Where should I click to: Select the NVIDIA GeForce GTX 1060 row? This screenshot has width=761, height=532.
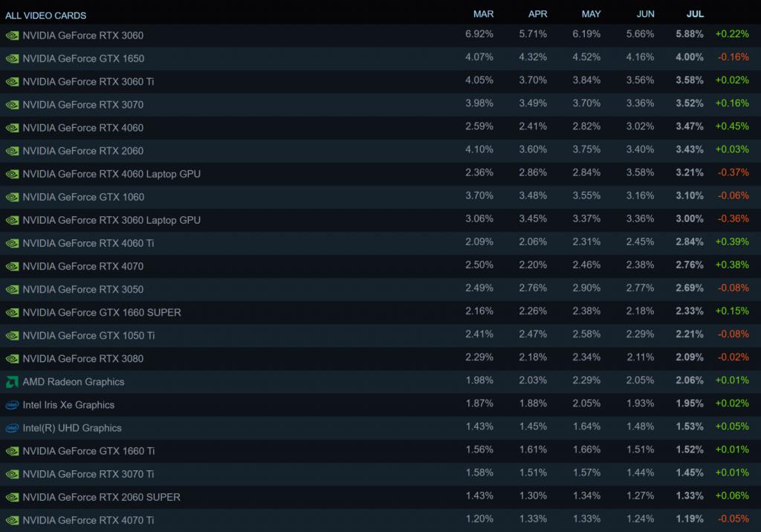(x=83, y=197)
